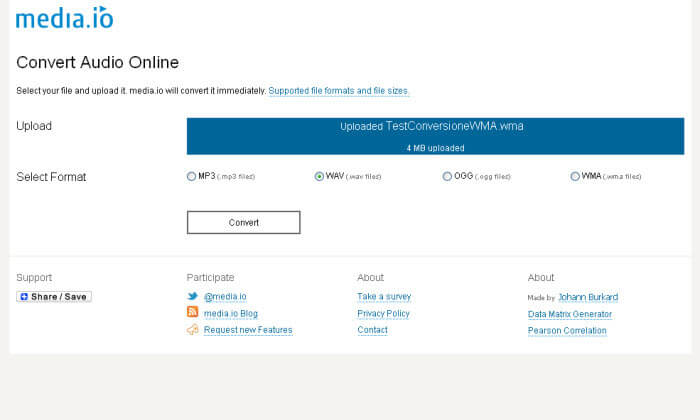Open the Share / Save button
The width and height of the screenshot is (700, 420).
54,297
